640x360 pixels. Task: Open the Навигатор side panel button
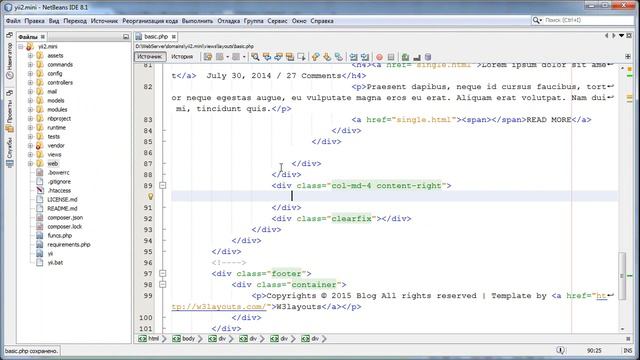[x=10, y=60]
